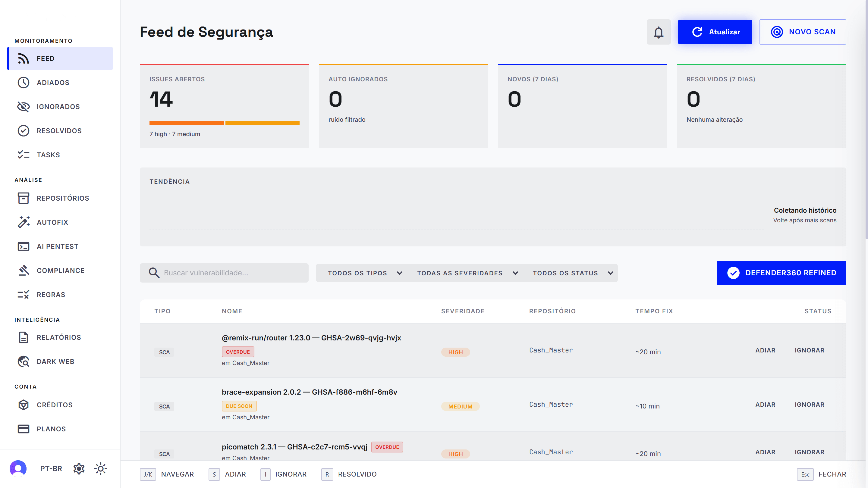Select RELATÓRIOS menu item

pos(60,337)
